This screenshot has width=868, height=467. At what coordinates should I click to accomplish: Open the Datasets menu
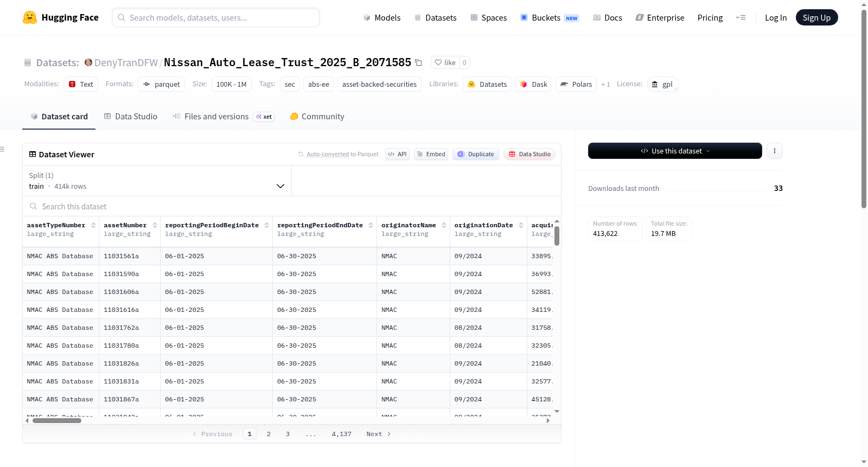tap(435, 17)
